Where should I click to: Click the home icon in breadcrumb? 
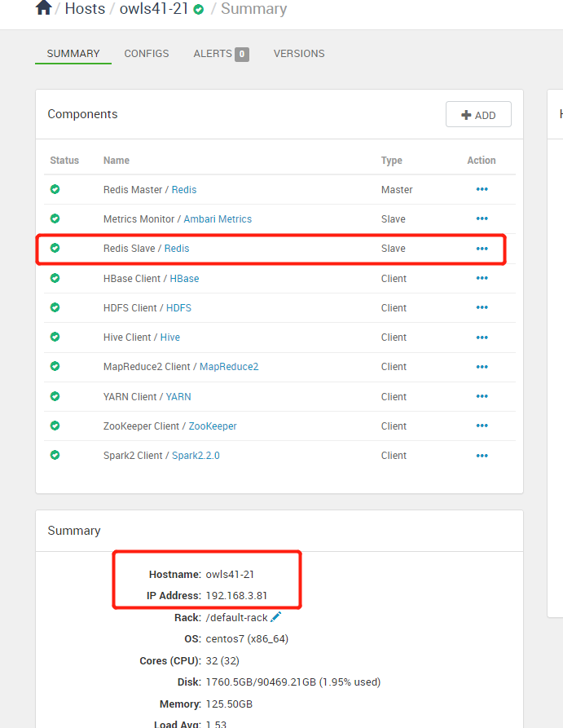[44, 8]
